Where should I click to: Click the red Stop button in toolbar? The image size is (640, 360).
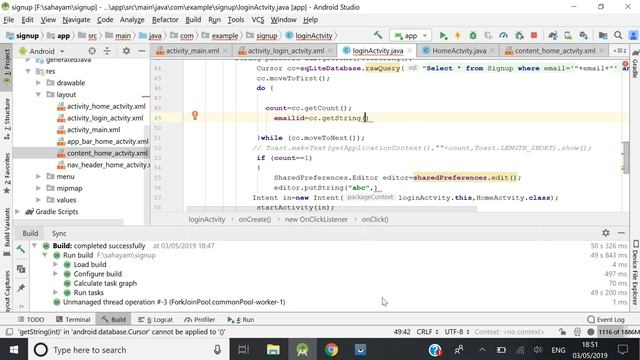pyautogui.click(x=534, y=36)
